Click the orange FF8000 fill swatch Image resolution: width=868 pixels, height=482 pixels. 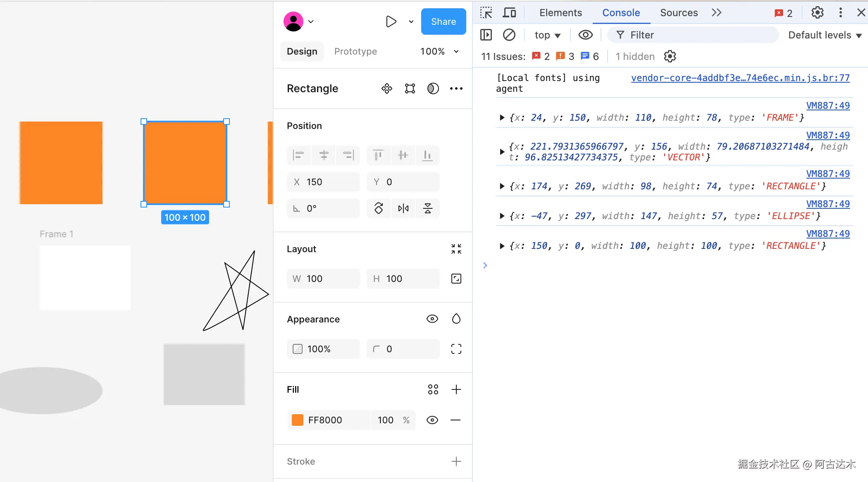(298, 420)
